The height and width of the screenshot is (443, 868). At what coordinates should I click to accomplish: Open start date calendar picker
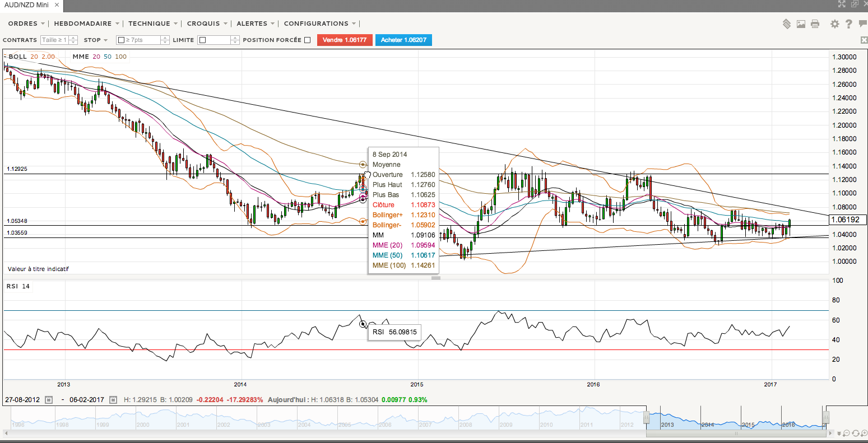tap(49, 400)
